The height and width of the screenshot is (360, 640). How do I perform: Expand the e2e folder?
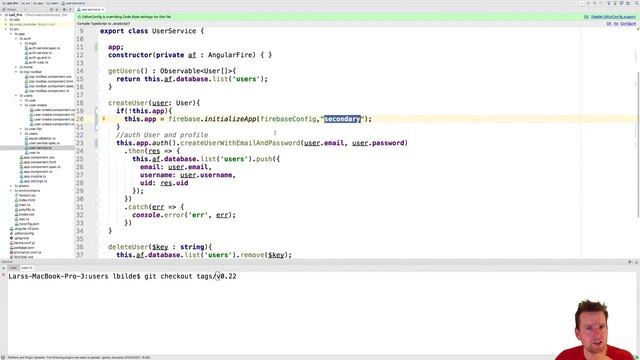point(6,20)
